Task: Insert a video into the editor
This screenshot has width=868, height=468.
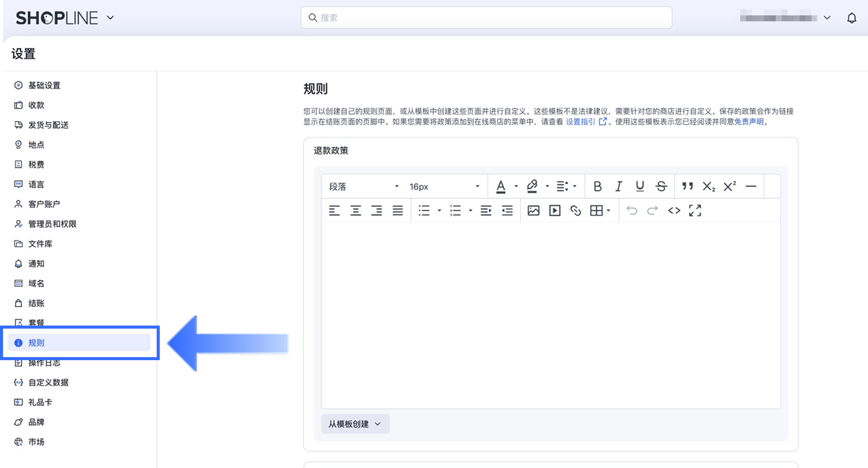Action: (x=555, y=211)
